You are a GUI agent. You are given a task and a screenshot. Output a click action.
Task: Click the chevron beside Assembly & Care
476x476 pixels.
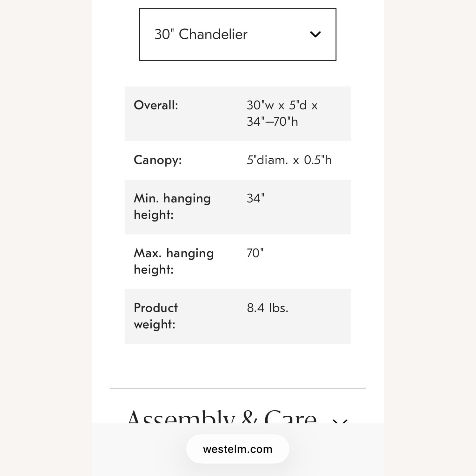340,421
